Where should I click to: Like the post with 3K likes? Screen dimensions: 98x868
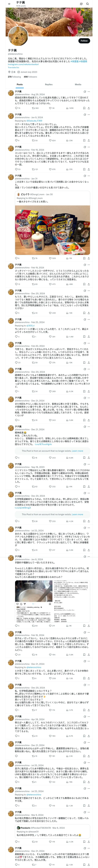[51, 108]
